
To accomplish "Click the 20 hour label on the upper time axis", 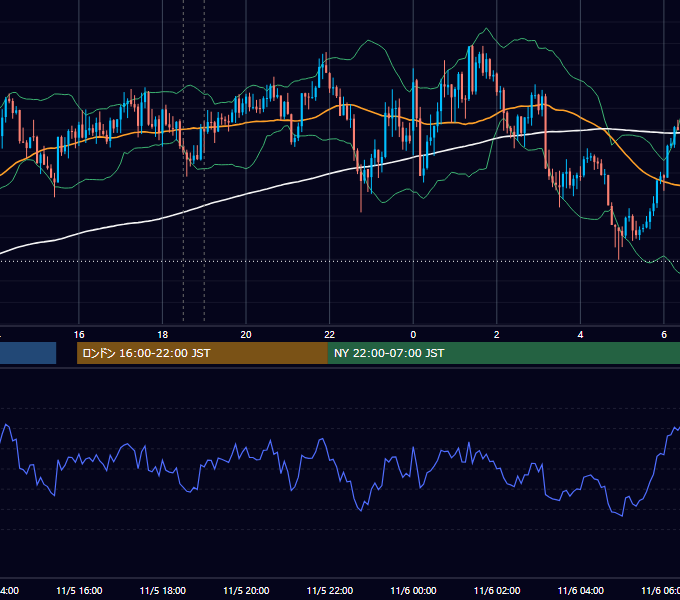I will [x=246, y=335].
